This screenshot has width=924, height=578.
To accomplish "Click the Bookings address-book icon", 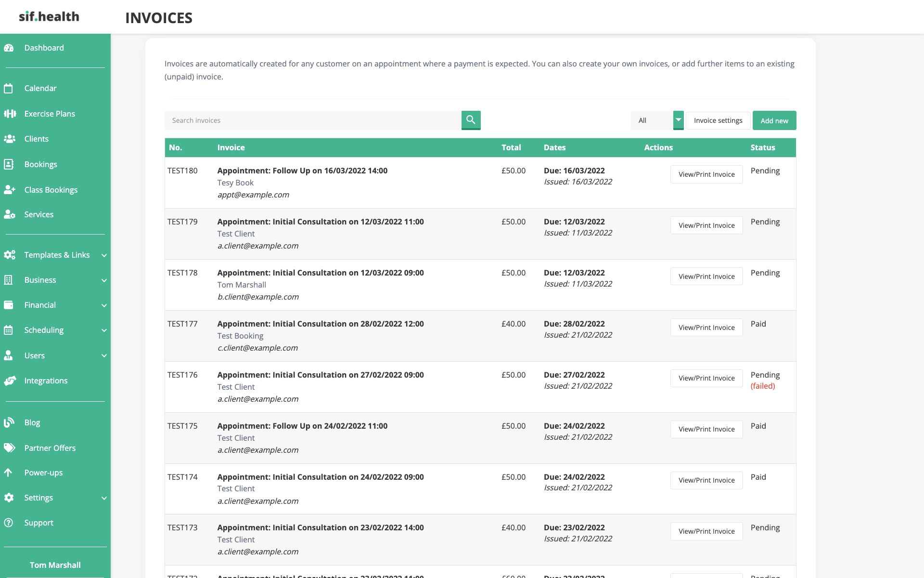I will coord(8,164).
